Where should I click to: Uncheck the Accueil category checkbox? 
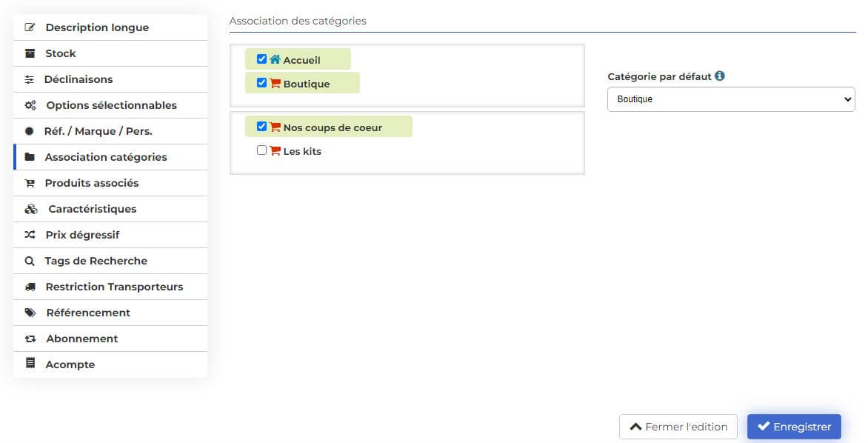point(262,59)
